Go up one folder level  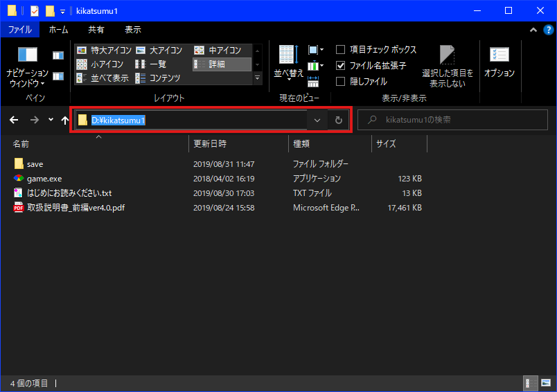[x=64, y=120]
